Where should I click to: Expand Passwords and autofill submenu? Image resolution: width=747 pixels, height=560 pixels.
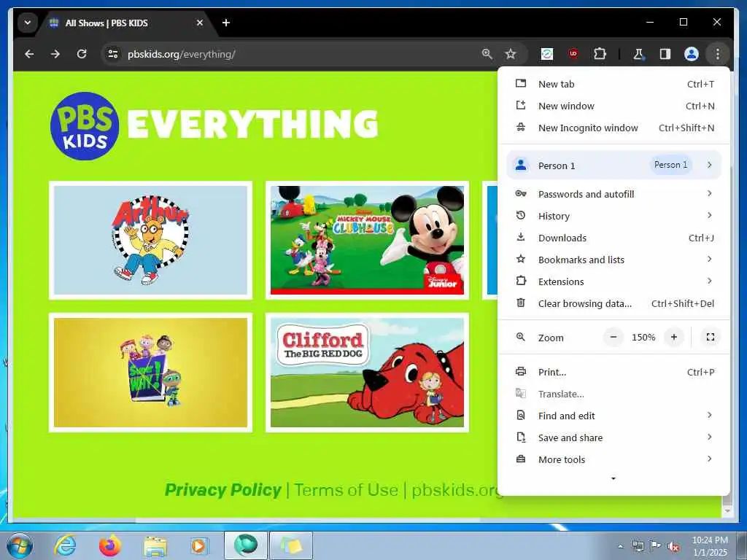(x=614, y=194)
